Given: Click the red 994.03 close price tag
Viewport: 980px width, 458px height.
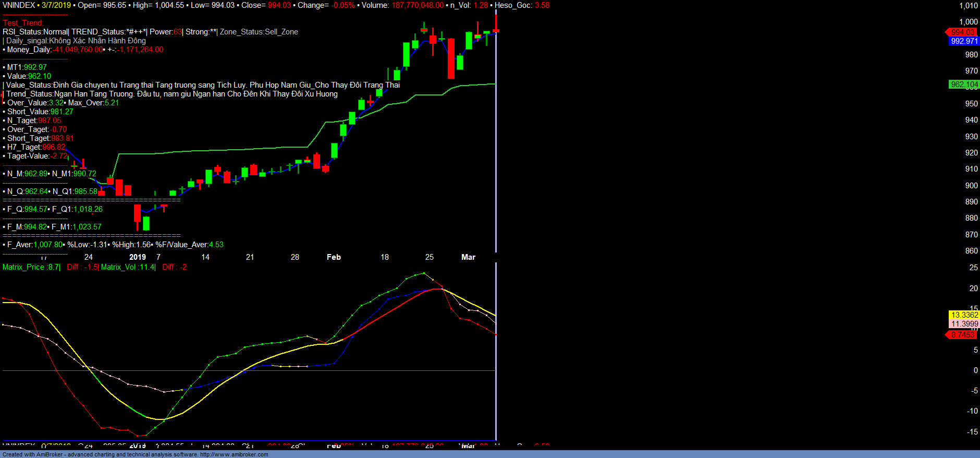Looking at the screenshot, I should [963, 32].
